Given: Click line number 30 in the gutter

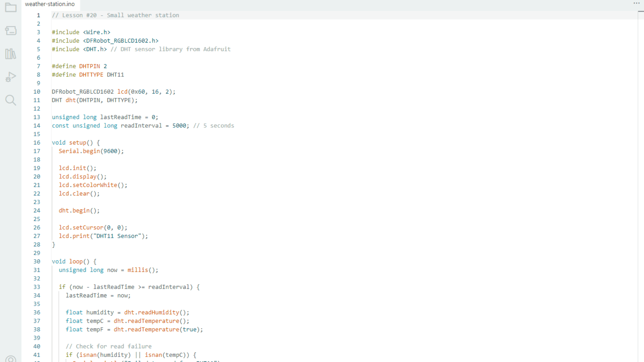Looking at the screenshot, I should 37,261.
